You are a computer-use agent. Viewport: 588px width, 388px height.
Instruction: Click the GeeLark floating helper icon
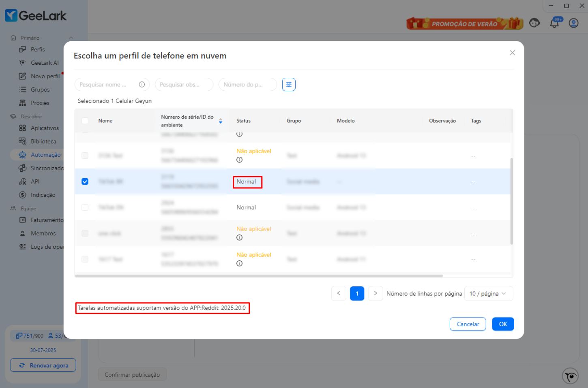coord(570,376)
